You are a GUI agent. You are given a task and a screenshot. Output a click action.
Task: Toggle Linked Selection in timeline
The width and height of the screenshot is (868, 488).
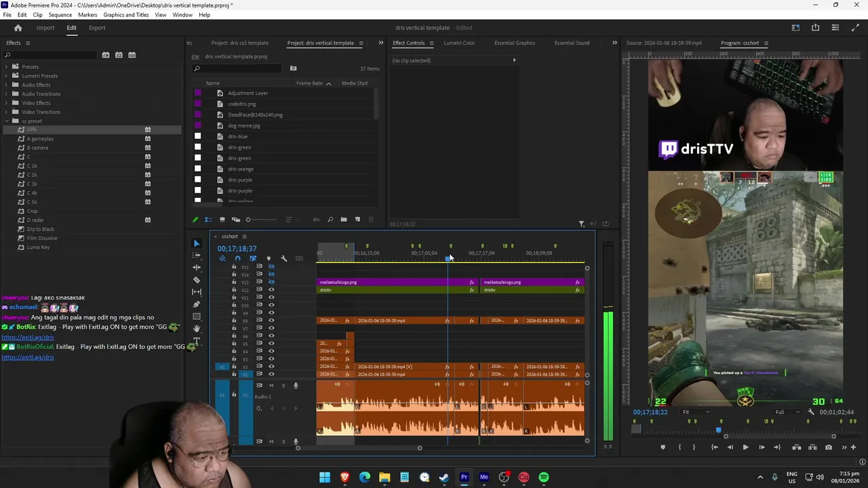[253, 258]
